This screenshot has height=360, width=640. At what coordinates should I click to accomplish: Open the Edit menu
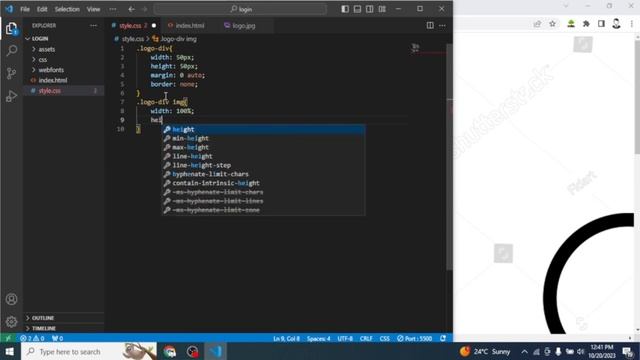[x=42, y=9]
